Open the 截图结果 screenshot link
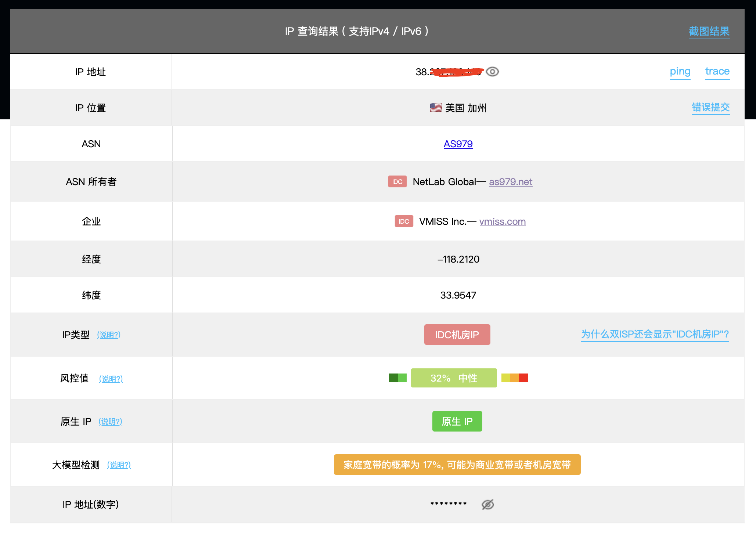 [x=709, y=32]
